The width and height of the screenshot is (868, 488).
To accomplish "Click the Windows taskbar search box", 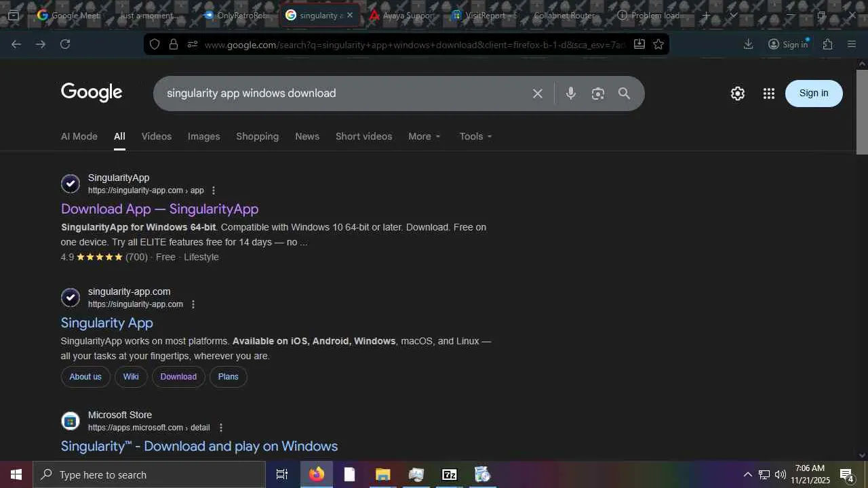I will pyautogui.click(x=149, y=474).
